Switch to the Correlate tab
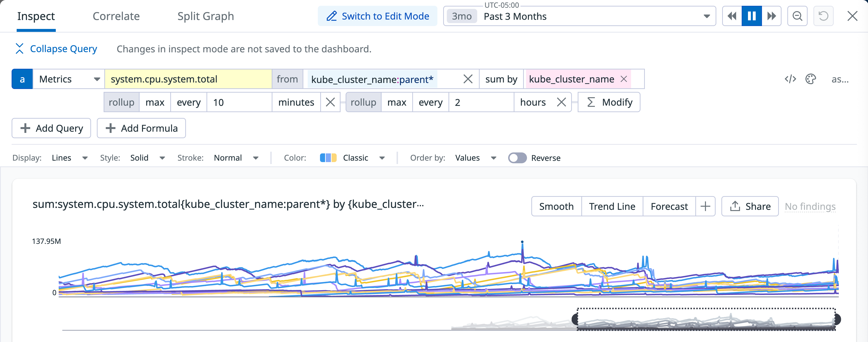This screenshot has height=342, width=868. pyautogui.click(x=116, y=16)
